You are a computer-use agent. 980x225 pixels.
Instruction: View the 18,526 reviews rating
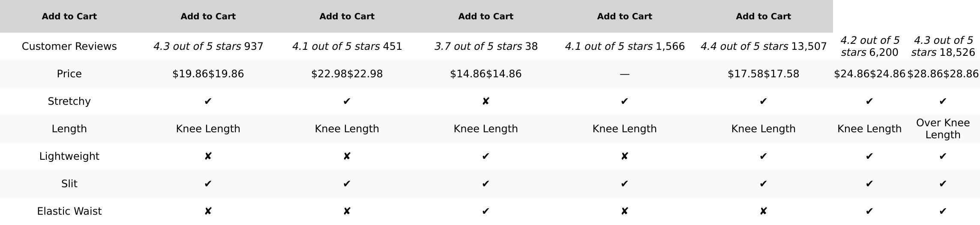click(943, 46)
